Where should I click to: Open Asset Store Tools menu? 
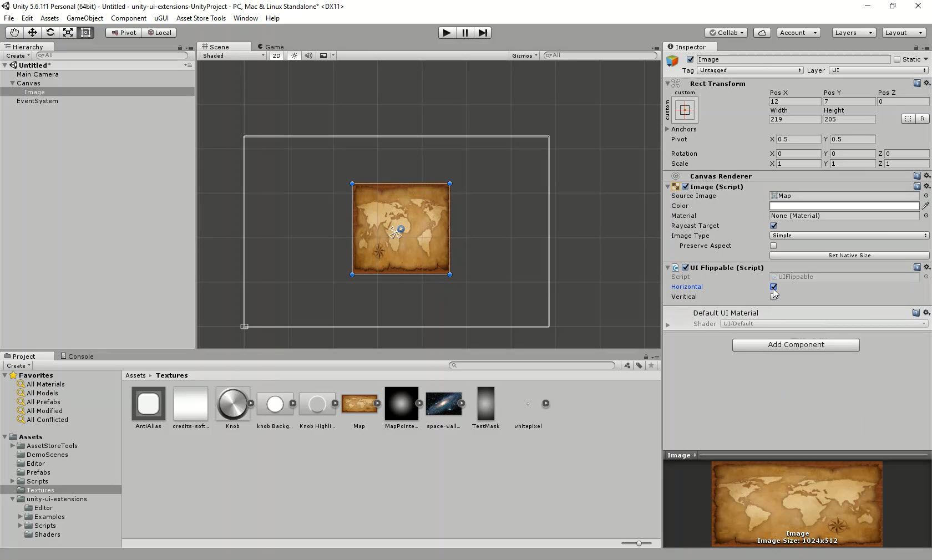tap(201, 18)
